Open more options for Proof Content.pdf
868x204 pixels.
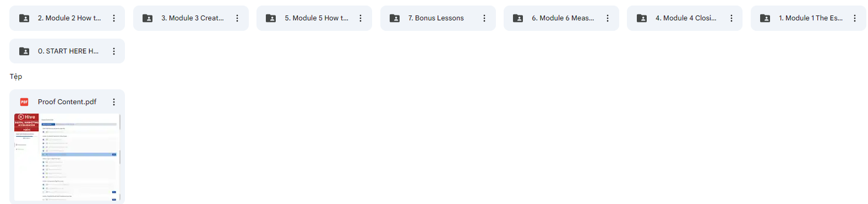tap(114, 102)
